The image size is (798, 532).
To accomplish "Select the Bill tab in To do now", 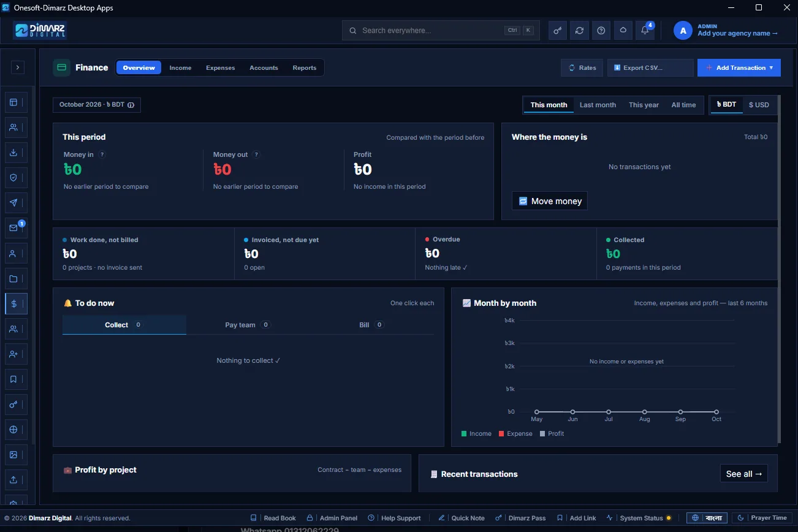I will [x=371, y=325].
